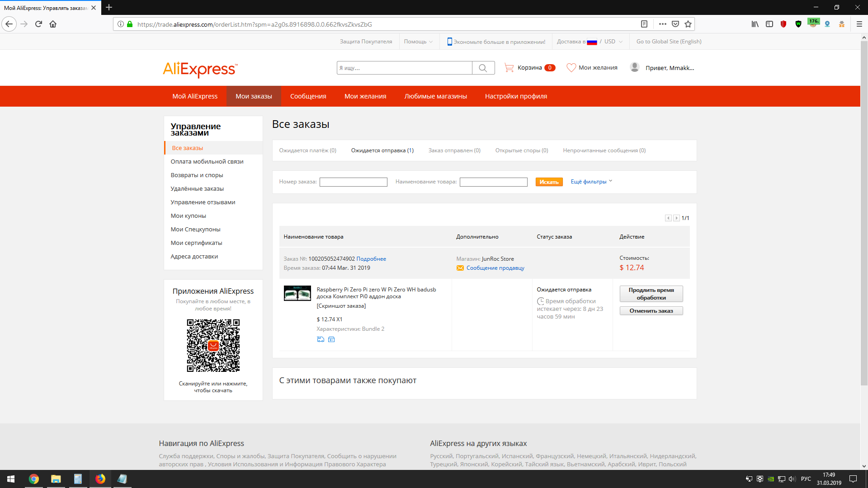This screenshot has height=488, width=868.
Task: Focus the Я ищу search box
Action: click(x=405, y=68)
